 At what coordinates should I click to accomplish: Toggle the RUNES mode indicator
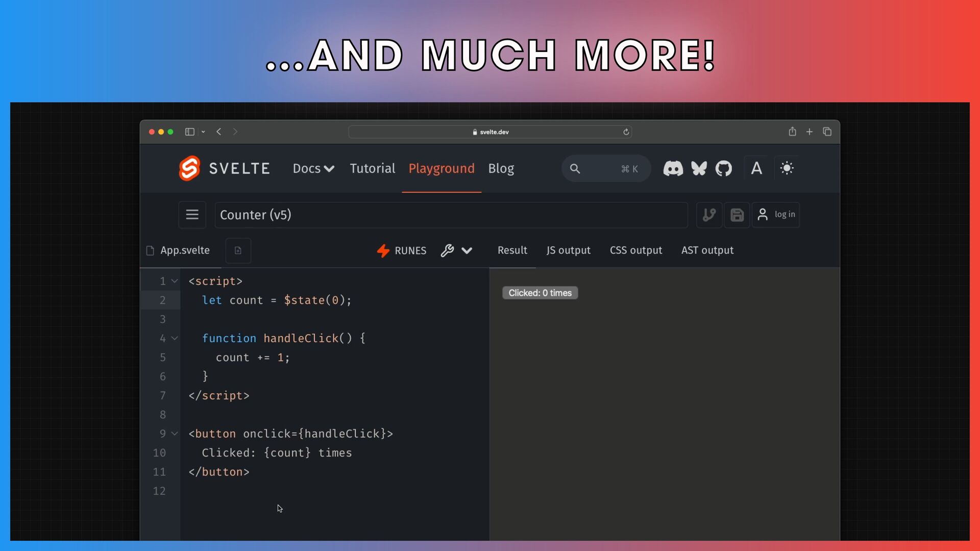[x=402, y=251]
